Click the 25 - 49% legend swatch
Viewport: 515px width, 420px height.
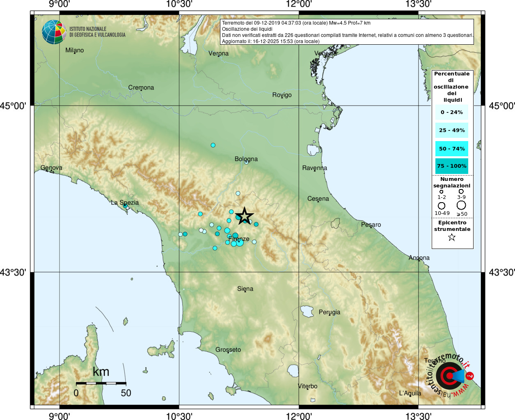(452, 130)
